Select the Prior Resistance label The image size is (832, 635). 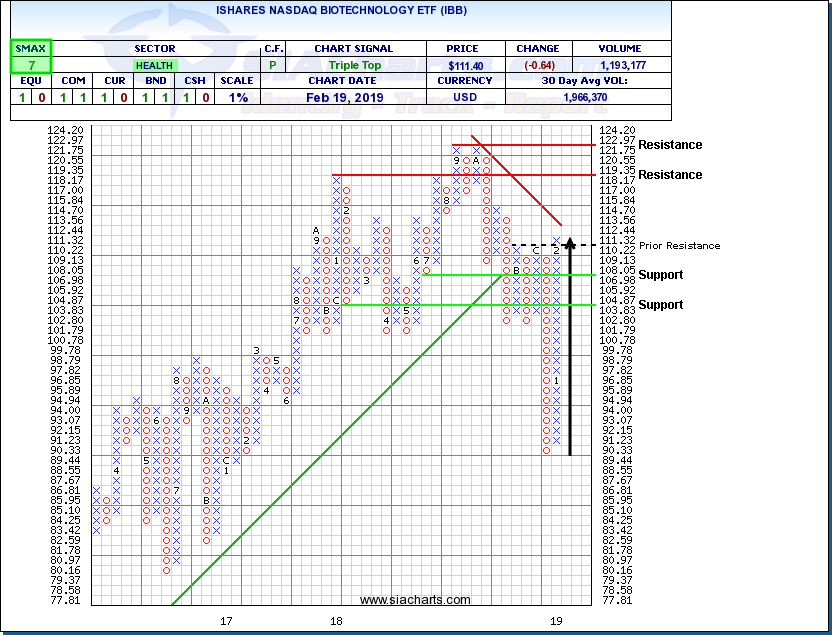(680, 246)
